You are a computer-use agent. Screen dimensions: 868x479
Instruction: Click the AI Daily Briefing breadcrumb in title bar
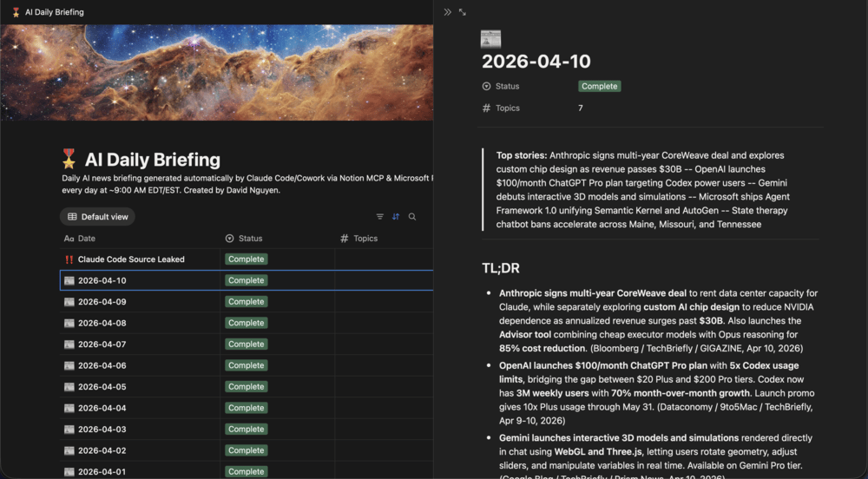(54, 12)
